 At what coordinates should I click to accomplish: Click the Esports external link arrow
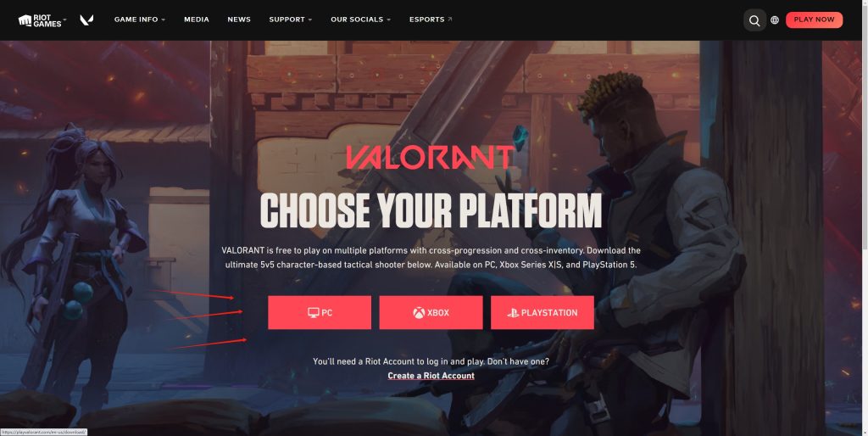point(449,20)
